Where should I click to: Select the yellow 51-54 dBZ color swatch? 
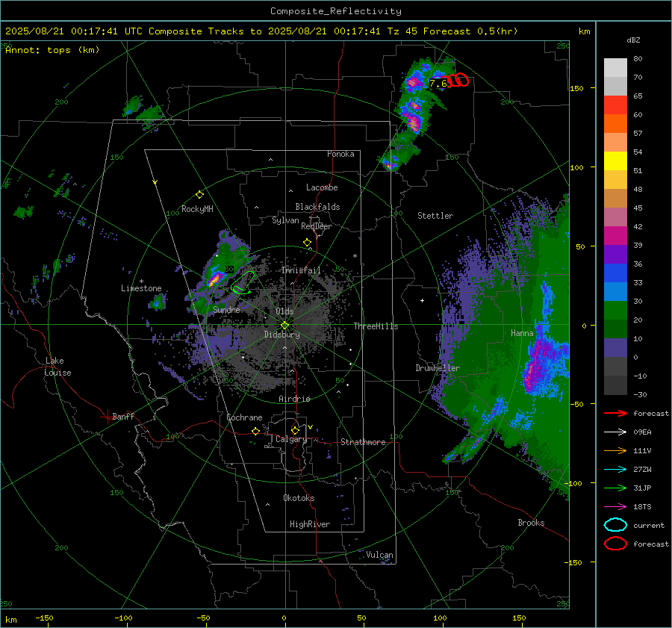pyautogui.click(x=615, y=161)
